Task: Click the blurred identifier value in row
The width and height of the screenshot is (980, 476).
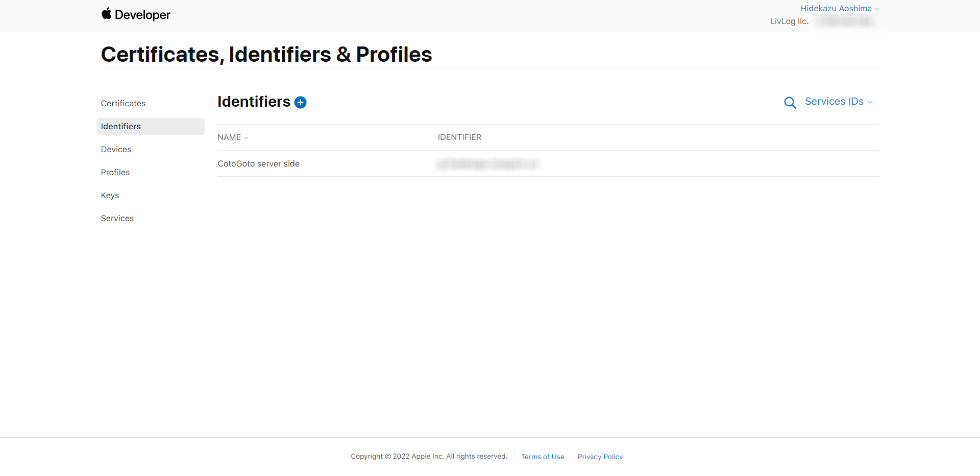Action: point(487,164)
